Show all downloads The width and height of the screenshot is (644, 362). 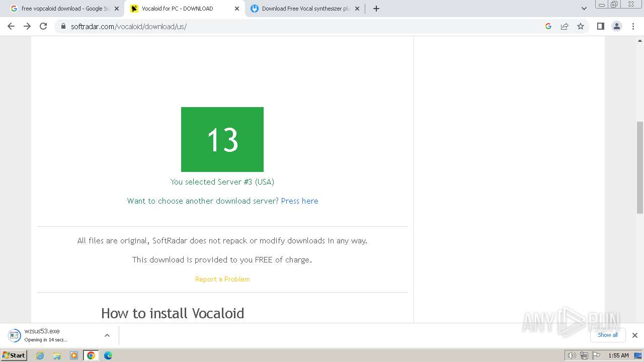tap(608, 335)
